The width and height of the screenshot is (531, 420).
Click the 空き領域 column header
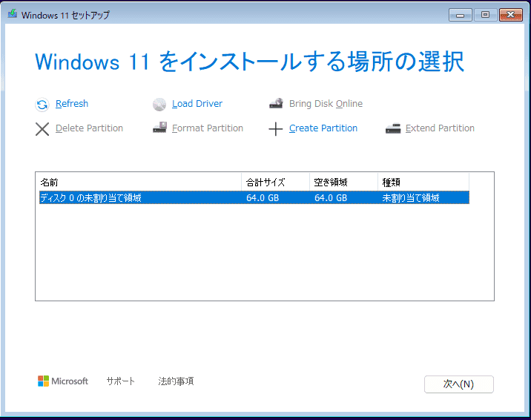[x=343, y=183]
